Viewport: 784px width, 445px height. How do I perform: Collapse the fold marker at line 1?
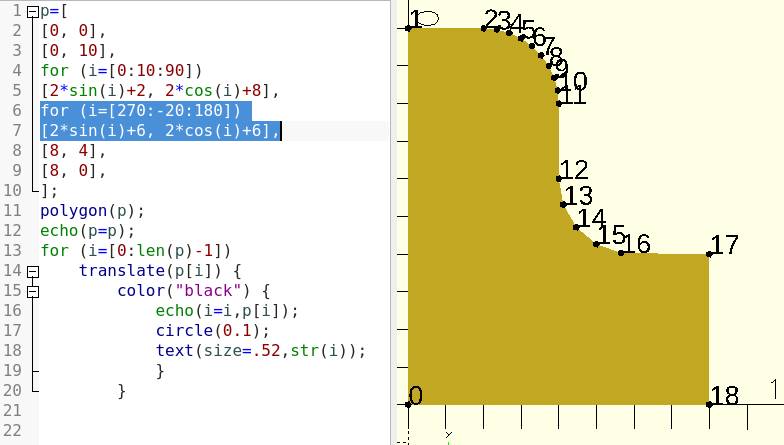coord(33,11)
